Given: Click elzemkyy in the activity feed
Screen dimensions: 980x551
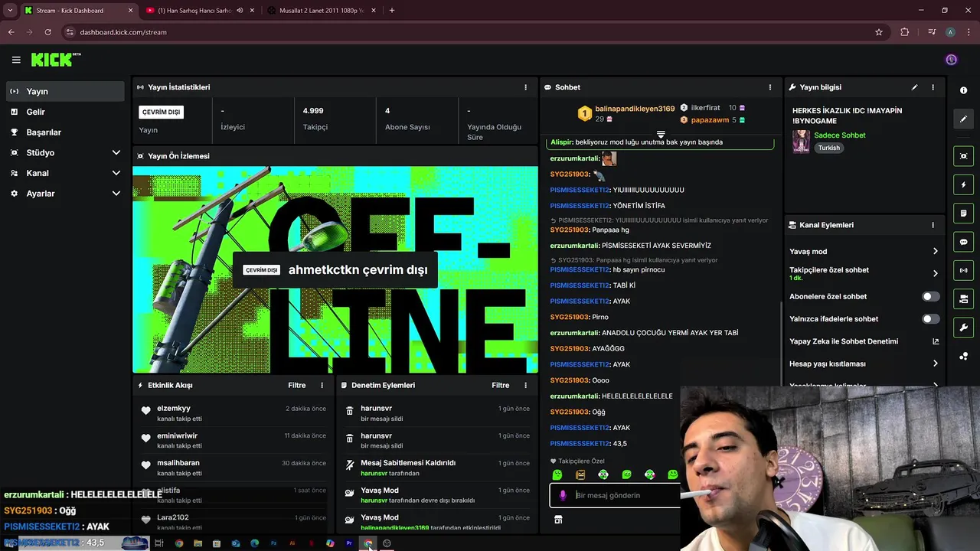Looking at the screenshot, I should (x=174, y=409).
